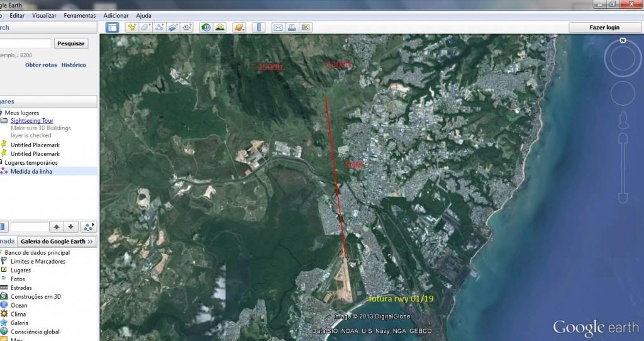
Task: Select the Add Path tool
Action: pyautogui.click(x=160, y=28)
